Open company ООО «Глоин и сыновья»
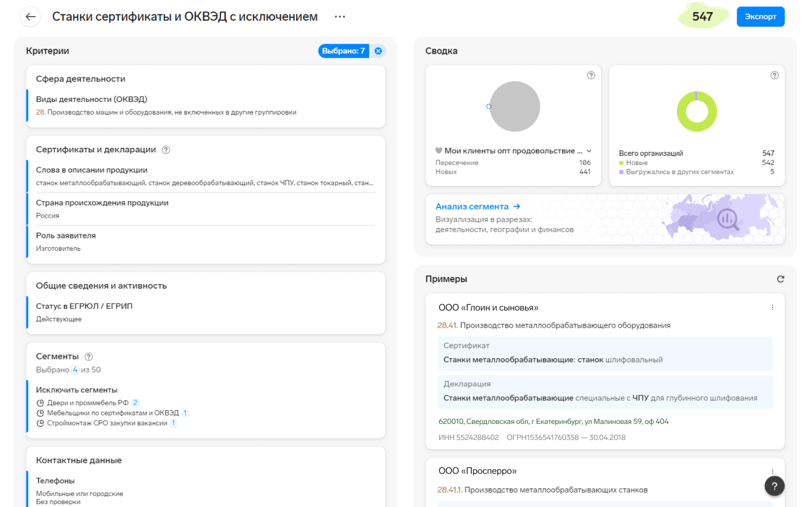 488,308
